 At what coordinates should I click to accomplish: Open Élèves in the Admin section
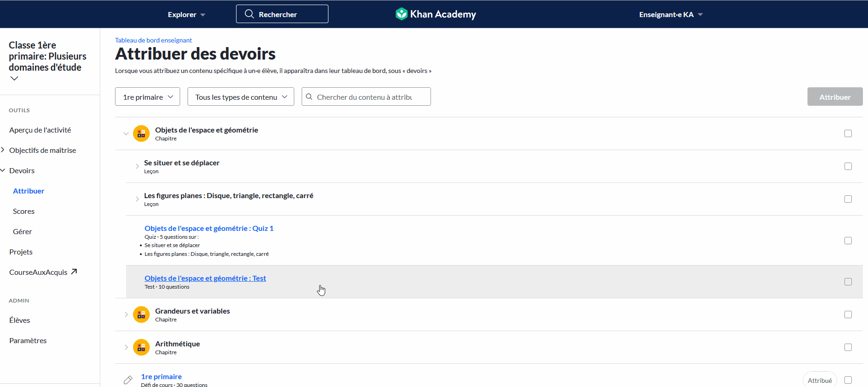(x=19, y=320)
